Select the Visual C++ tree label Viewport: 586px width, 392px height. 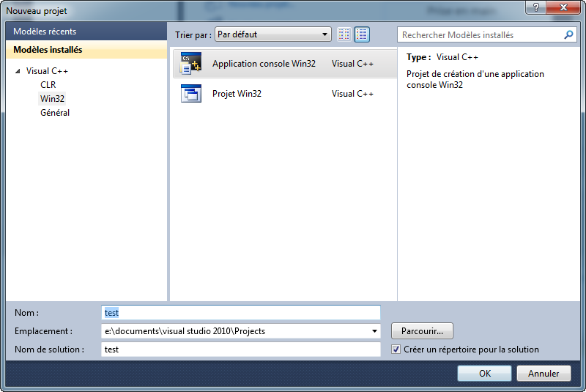(47, 71)
